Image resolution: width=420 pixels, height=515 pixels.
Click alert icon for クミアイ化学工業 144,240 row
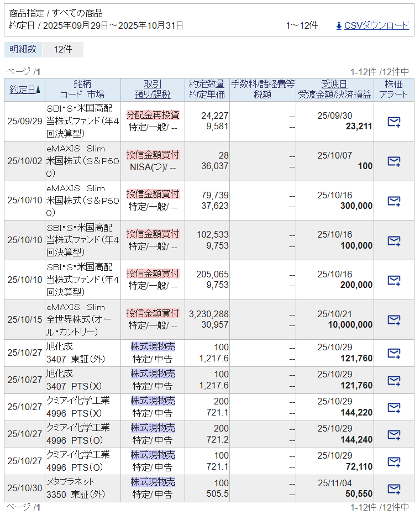[393, 434]
